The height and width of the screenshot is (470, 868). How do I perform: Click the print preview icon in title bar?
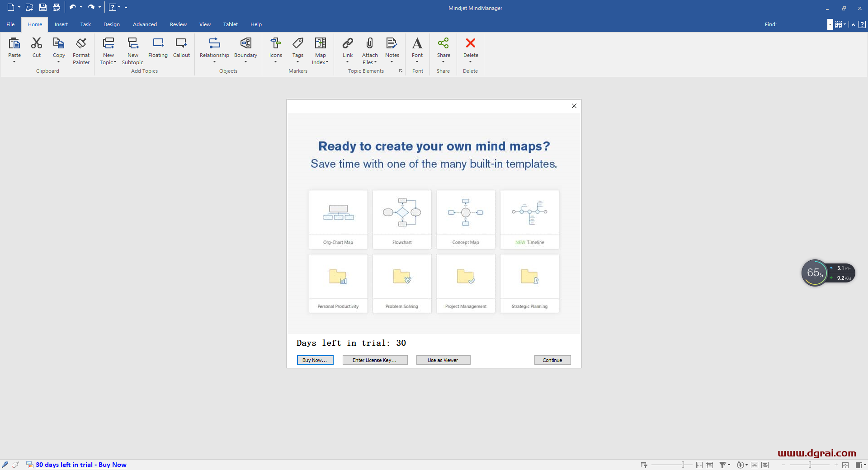tap(57, 7)
